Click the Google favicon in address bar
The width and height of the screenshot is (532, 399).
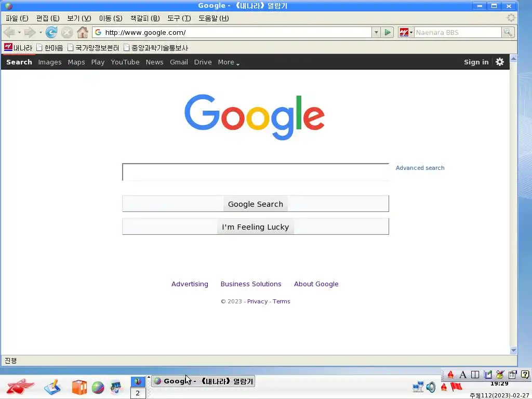(98, 32)
